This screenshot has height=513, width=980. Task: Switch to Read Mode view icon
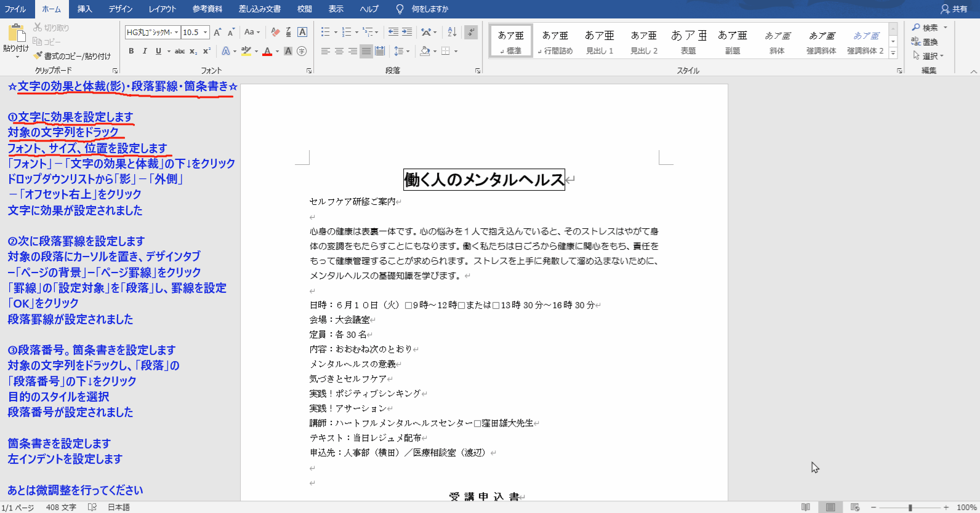pyautogui.click(x=805, y=507)
